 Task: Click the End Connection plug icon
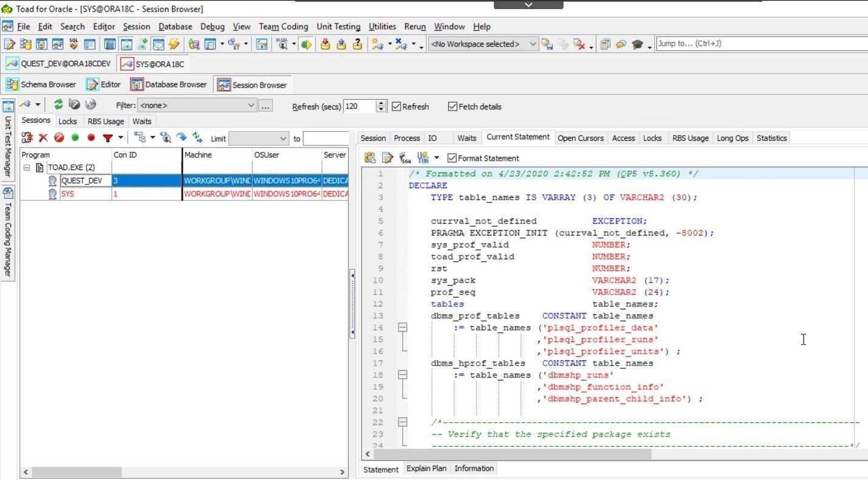pyautogui.click(x=401, y=44)
